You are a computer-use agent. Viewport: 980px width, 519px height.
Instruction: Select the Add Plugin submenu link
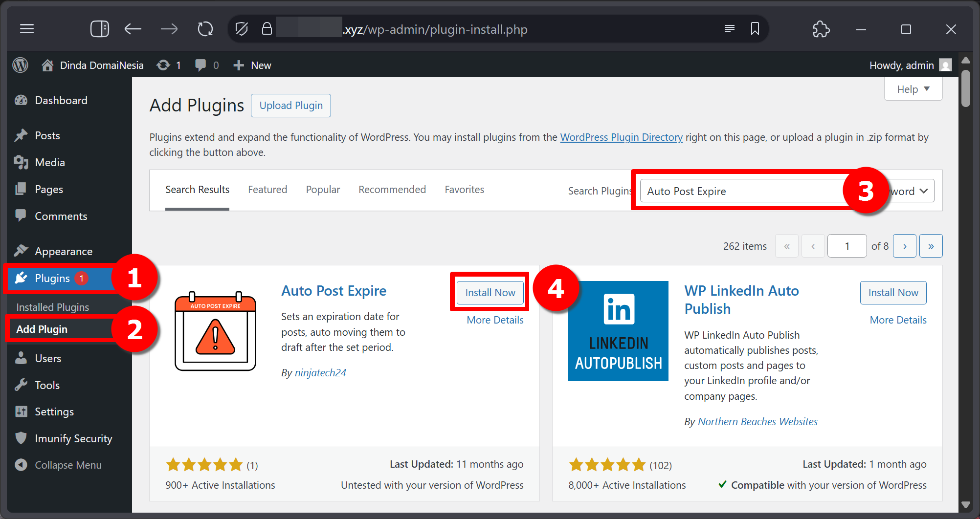[x=42, y=329]
